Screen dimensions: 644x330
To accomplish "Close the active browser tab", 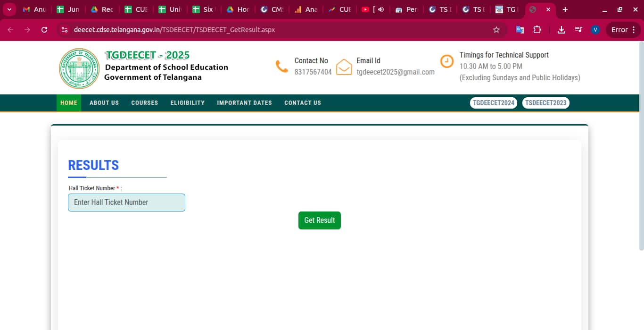I will [x=548, y=9].
